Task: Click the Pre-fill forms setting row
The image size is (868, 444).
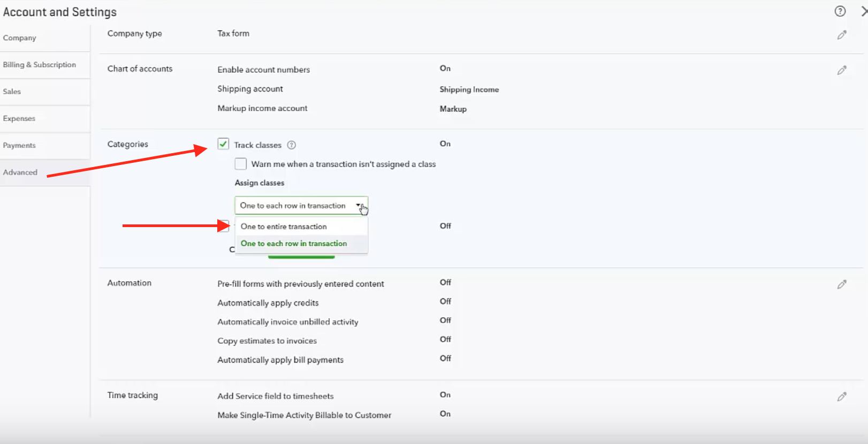Action: (300, 284)
